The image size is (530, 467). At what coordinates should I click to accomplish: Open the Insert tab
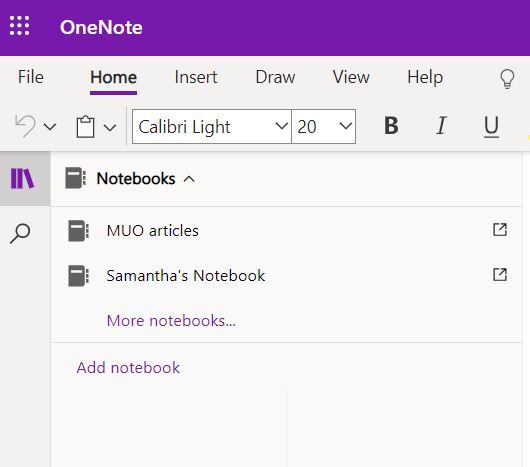click(196, 77)
